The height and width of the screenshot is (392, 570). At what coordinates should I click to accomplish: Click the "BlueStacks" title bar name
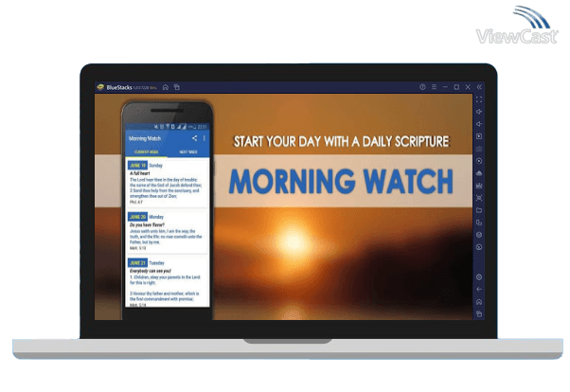coord(119,87)
